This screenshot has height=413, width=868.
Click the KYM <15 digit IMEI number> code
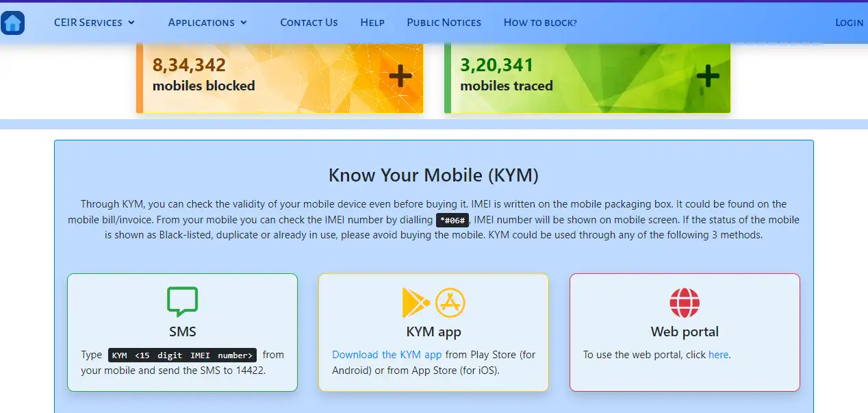coord(182,355)
